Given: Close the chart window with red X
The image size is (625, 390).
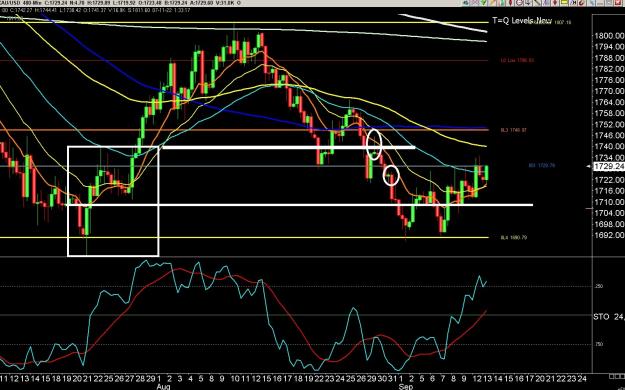Looking at the screenshot, I should [617, 2].
